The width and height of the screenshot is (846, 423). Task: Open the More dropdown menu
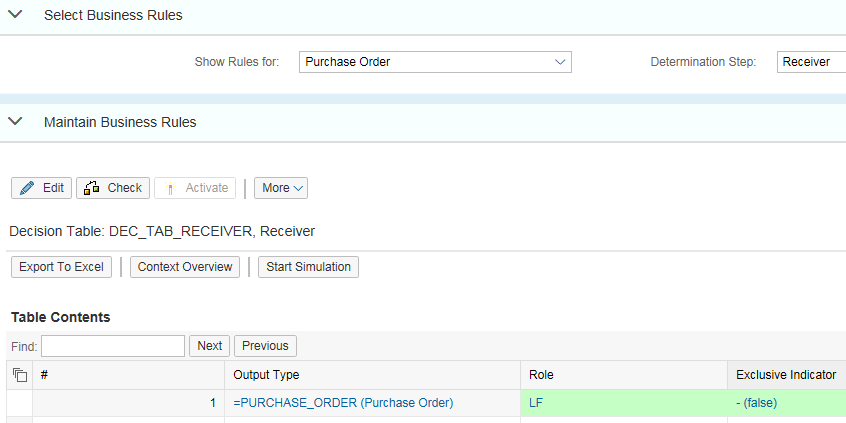281,188
